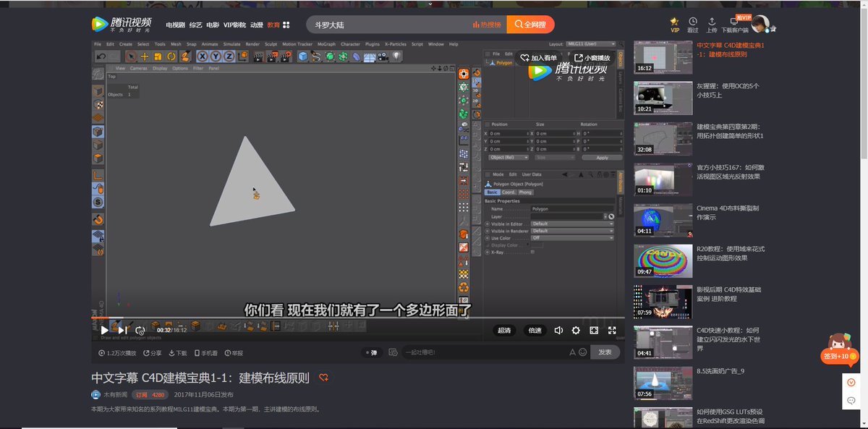Open the 32:08 建模宝典第四章第2期 thumbnail
868x429 pixels.
click(663, 138)
